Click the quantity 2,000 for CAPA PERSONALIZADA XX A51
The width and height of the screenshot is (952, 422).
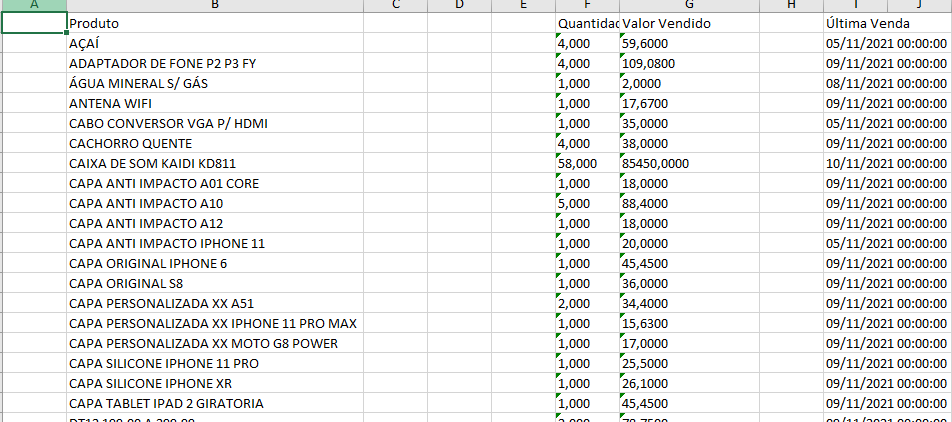(x=588, y=304)
